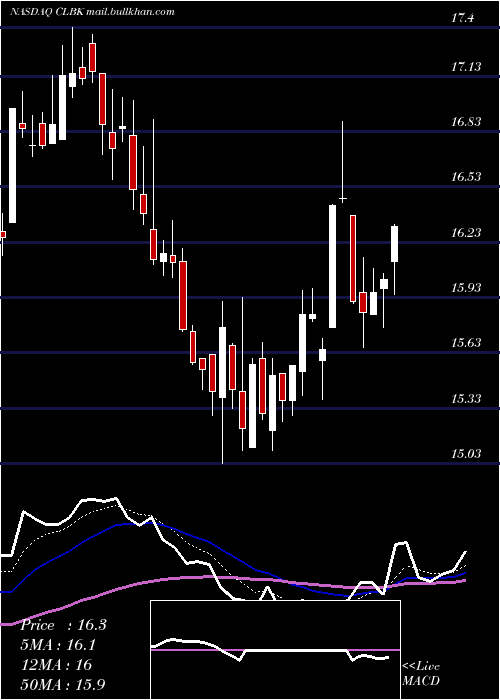Click the tall white candle near 16.4 high
This screenshot has height=700, width=500.
[x=332, y=267]
